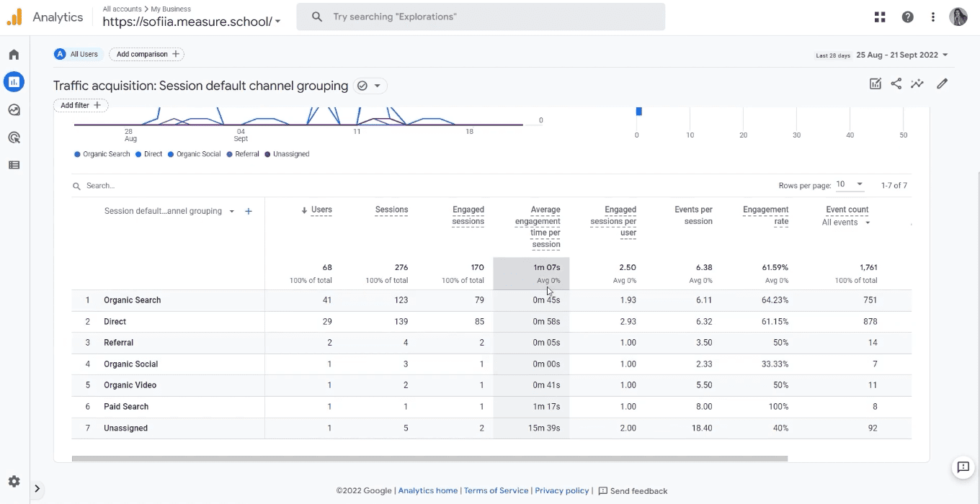The height and width of the screenshot is (504, 980).
Task: Open the Rows per page dropdown
Action: tap(850, 185)
